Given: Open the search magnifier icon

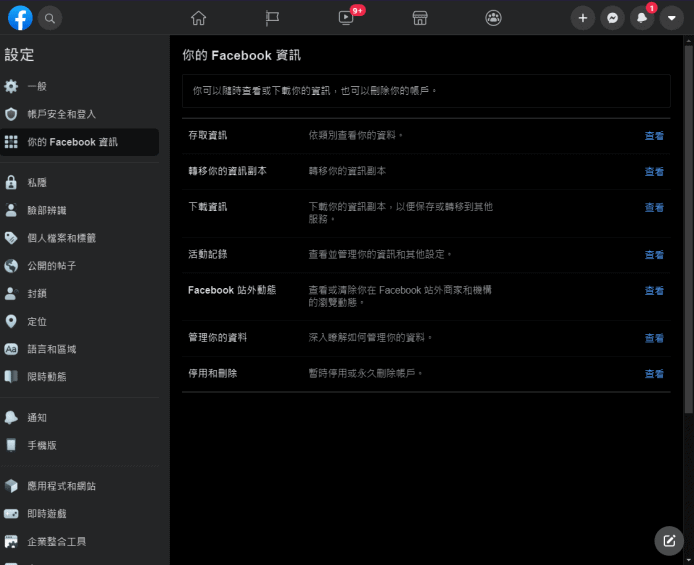Looking at the screenshot, I should click(x=50, y=18).
